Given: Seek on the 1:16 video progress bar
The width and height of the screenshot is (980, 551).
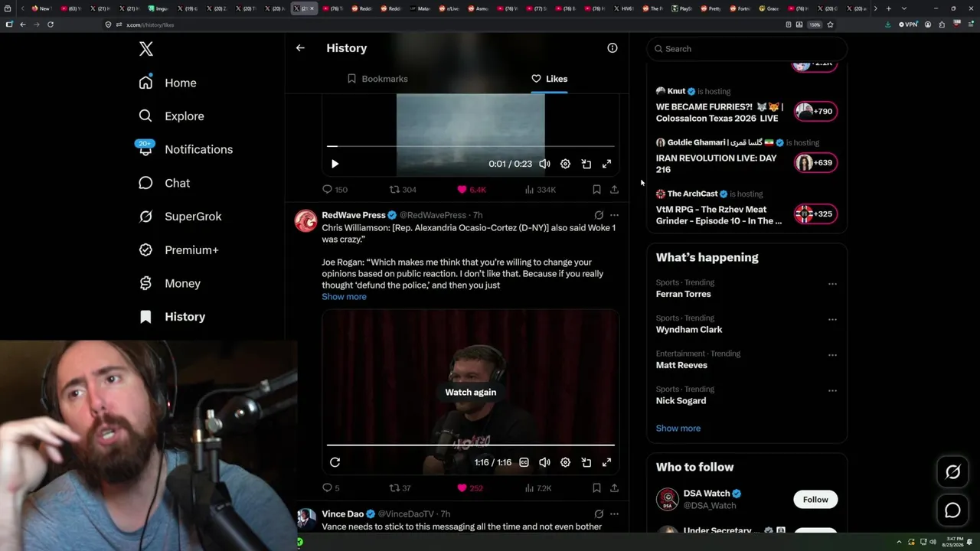Looking at the screenshot, I should point(471,445).
